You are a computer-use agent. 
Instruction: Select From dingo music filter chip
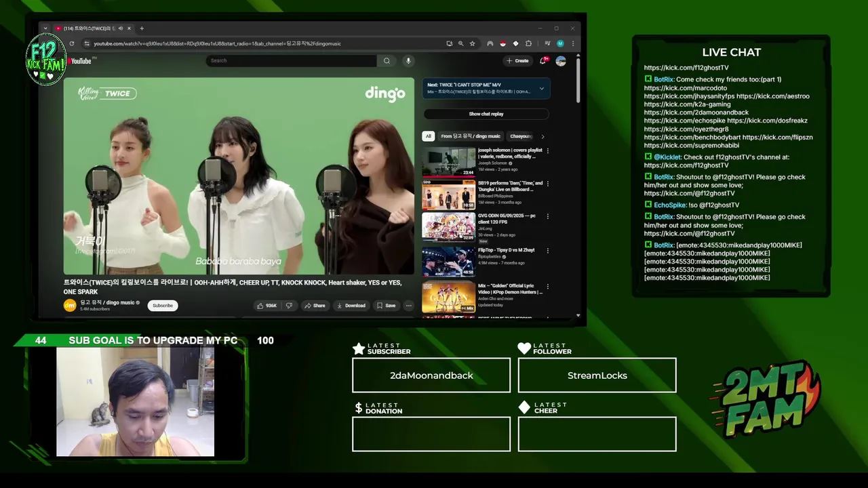pos(471,136)
